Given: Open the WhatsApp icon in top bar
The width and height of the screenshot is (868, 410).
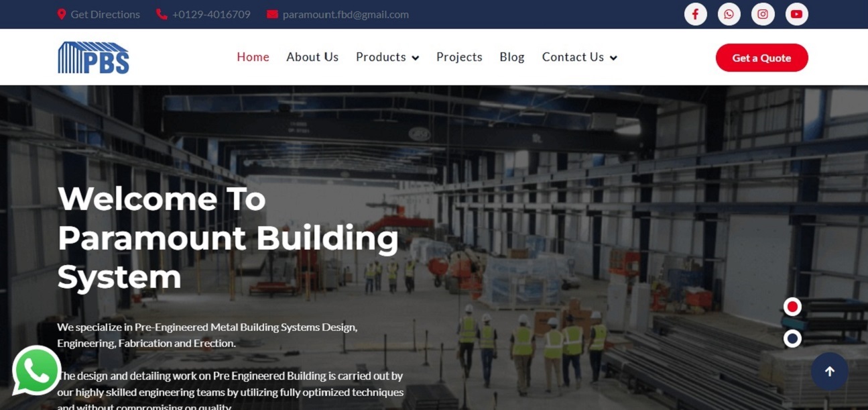Looking at the screenshot, I should click(729, 14).
